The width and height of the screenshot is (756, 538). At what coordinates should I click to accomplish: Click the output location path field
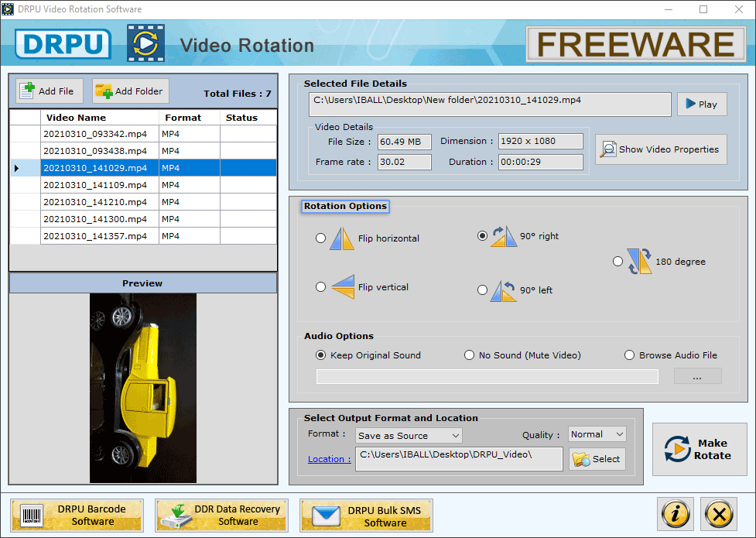[459, 459]
